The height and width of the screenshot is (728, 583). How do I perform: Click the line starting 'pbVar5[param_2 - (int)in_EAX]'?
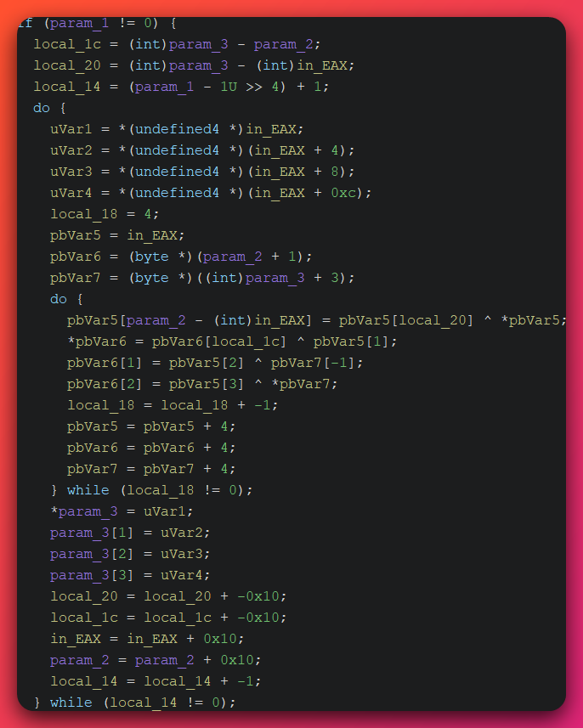pyautogui.click(x=317, y=320)
